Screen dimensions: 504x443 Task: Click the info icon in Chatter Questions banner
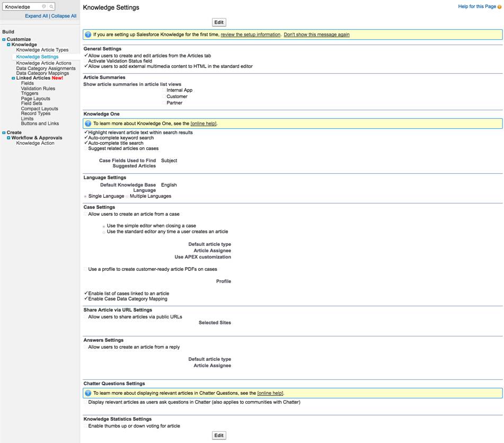click(x=88, y=393)
